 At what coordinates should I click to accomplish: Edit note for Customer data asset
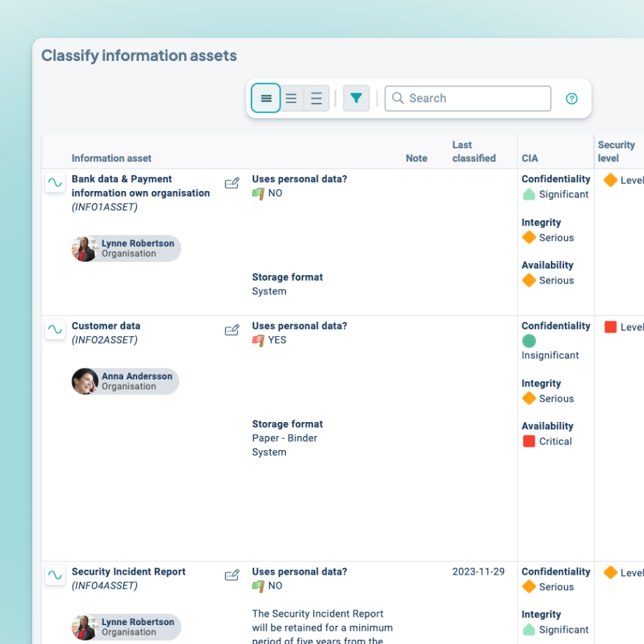point(232,330)
